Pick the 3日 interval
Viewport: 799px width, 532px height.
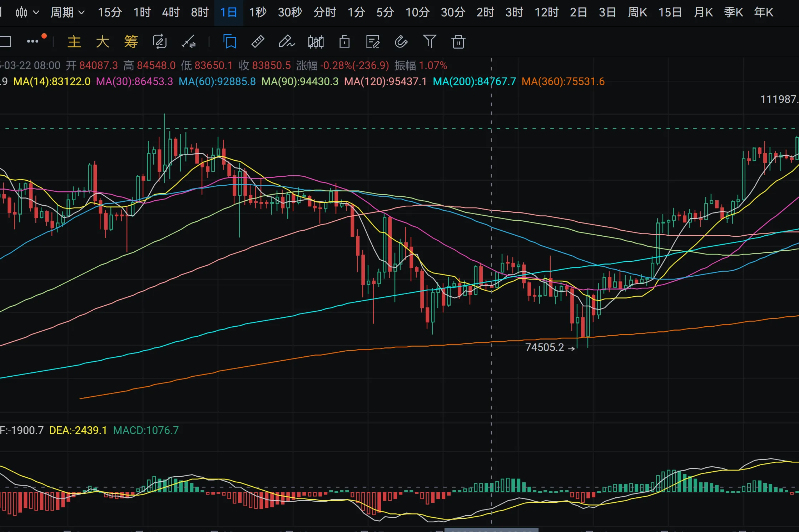(x=607, y=12)
